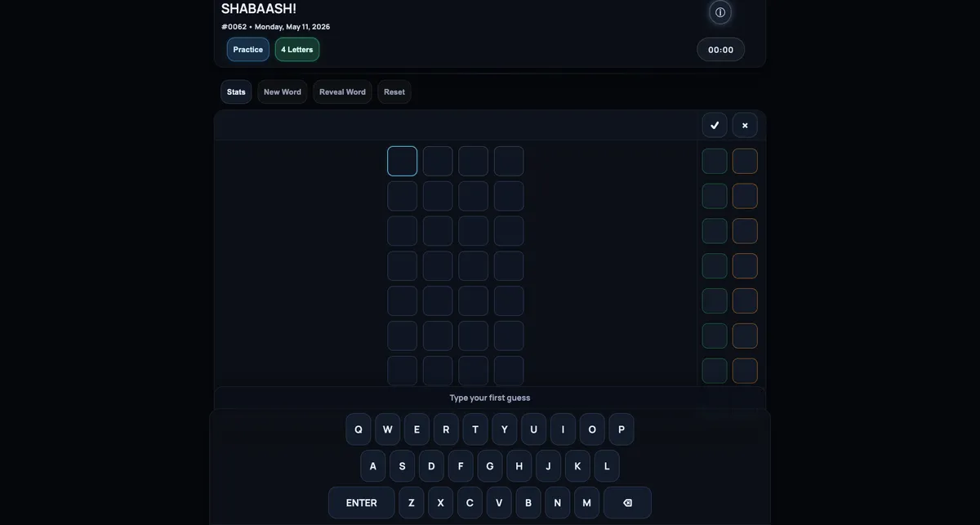Viewport: 980px width, 525px height.
Task: Click the checkmark column header icon
Action: pyautogui.click(x=715, y=125)
